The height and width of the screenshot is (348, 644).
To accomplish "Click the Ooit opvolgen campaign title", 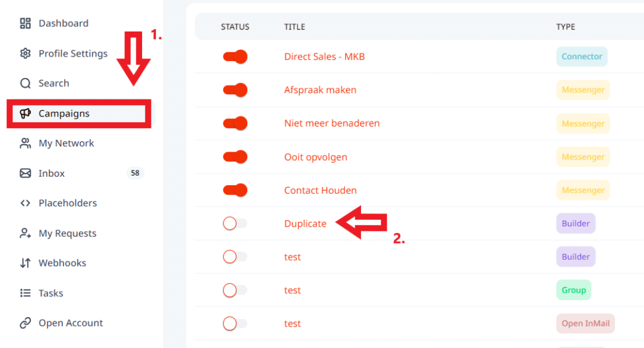I will tap(315, 157).
